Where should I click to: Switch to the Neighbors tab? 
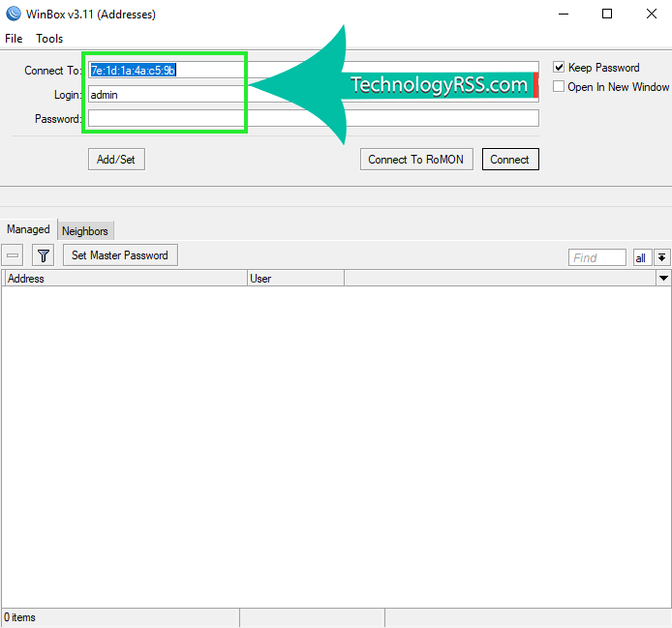[x=85, y=230]
